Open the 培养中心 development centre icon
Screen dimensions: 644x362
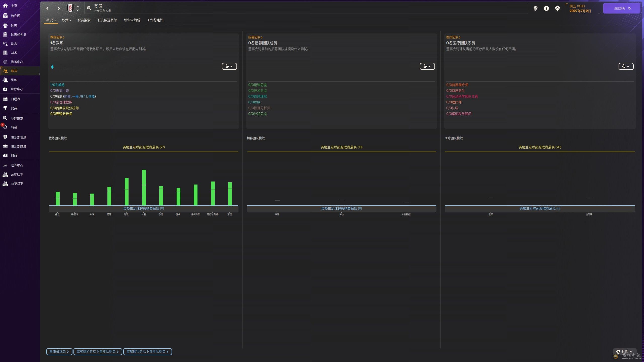coord(5,165)
